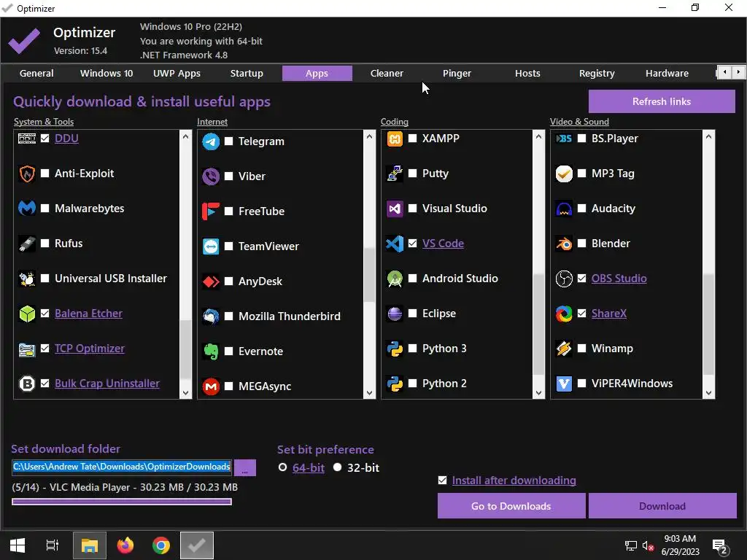Click Coding list scroll-up arrow

tap(538, 136)
